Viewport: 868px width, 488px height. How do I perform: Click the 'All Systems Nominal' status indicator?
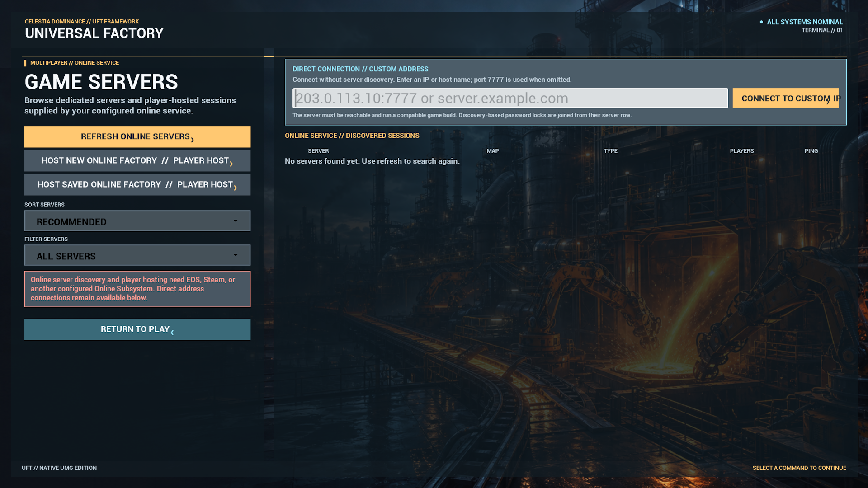pyautogui.click(x=802, y=22)
